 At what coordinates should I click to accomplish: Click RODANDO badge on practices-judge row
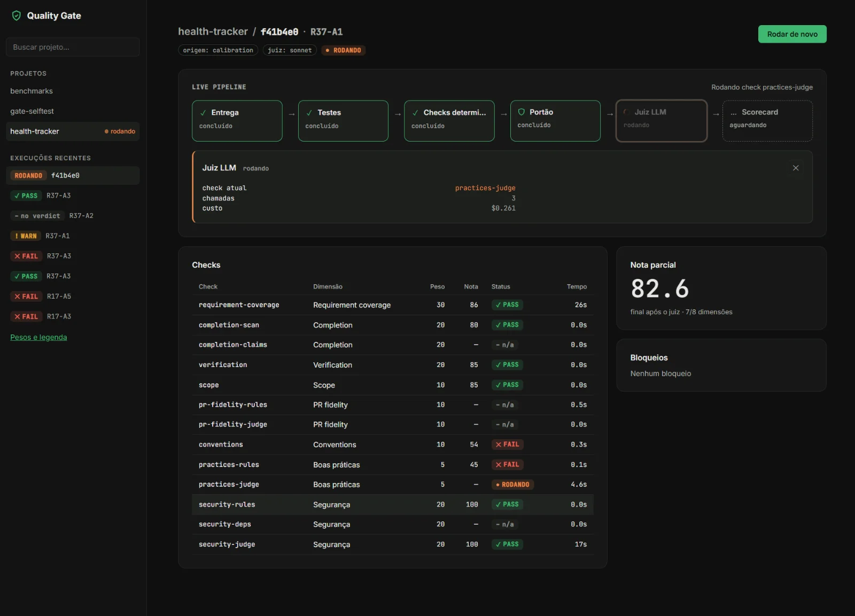click(x=512, y=485)
